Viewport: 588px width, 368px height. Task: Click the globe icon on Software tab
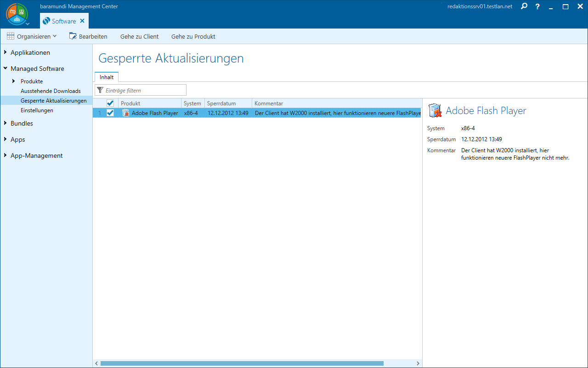46,21
